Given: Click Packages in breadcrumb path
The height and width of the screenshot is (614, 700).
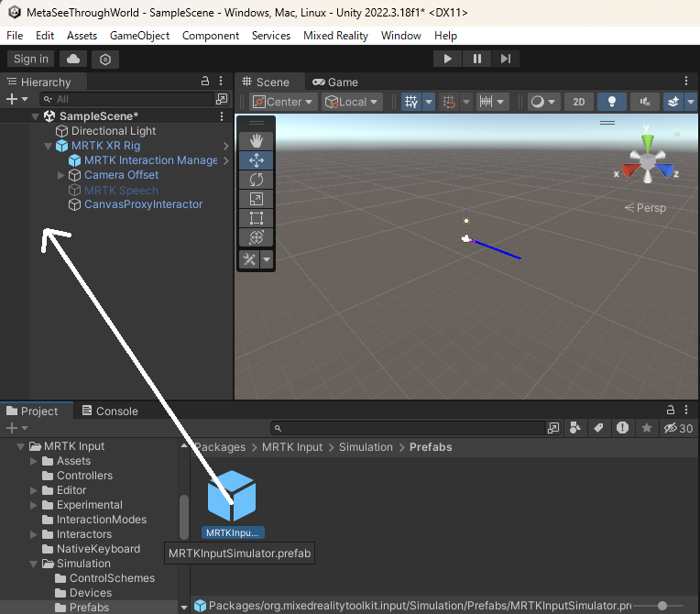Looking at the screenshot, I should click(221, 447).
